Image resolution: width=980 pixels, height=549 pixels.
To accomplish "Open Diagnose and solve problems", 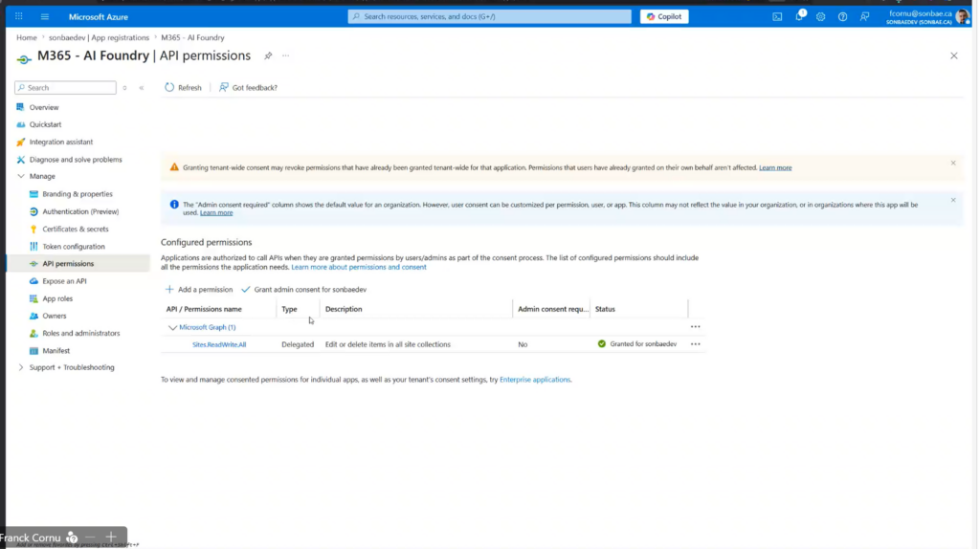I will (x=75, y=160).
